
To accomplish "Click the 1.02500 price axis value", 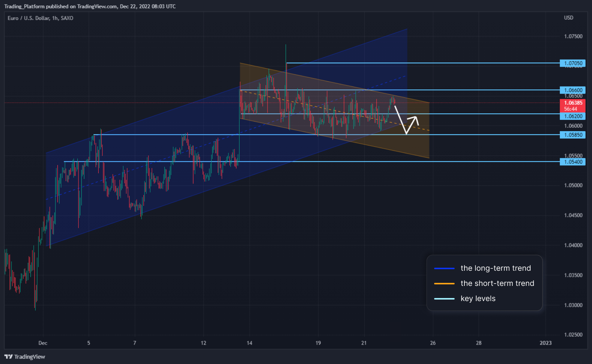I will (573, 335).
